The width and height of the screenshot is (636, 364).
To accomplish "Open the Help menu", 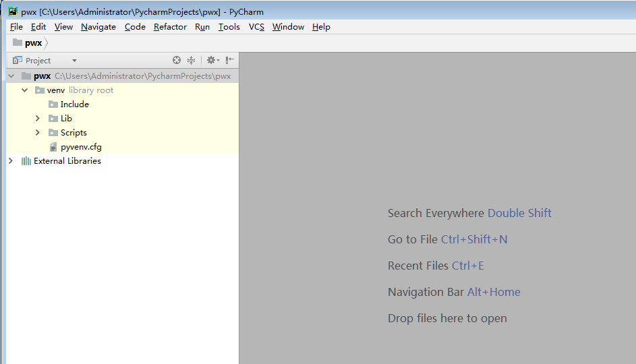I will click(321, 27).
